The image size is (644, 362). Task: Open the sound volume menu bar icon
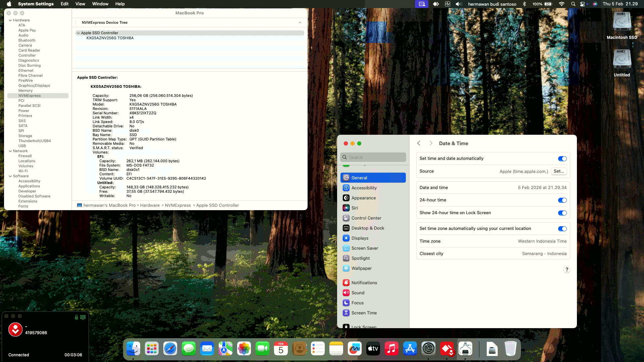[x=459, y=4]
